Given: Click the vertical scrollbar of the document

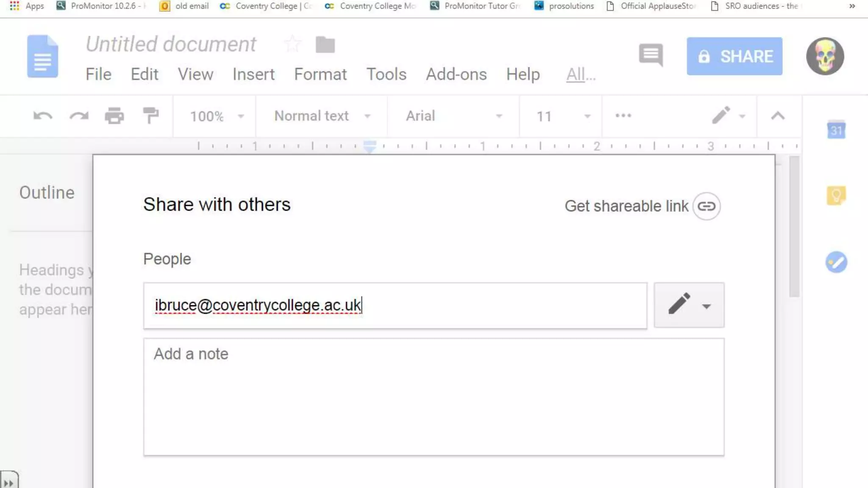Looking at the screenshot, I should tap(794, 227).
